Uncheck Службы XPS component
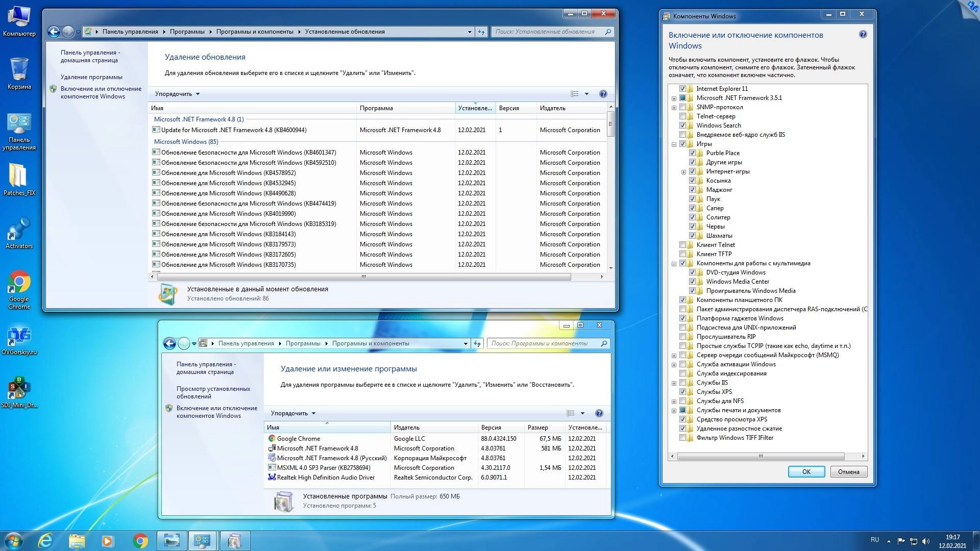980x551 pixels. coord(682,392)
